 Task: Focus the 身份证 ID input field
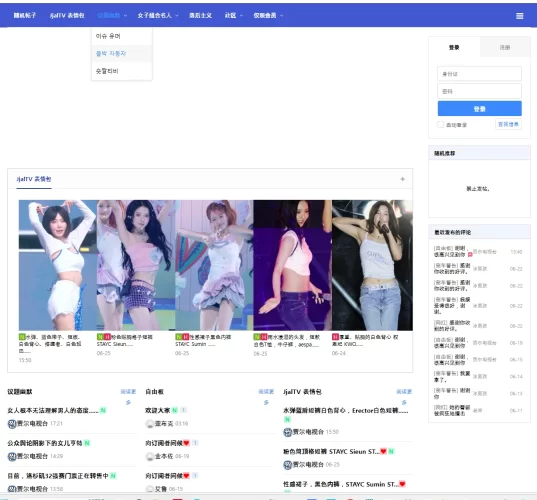click(x=479, y=74)
